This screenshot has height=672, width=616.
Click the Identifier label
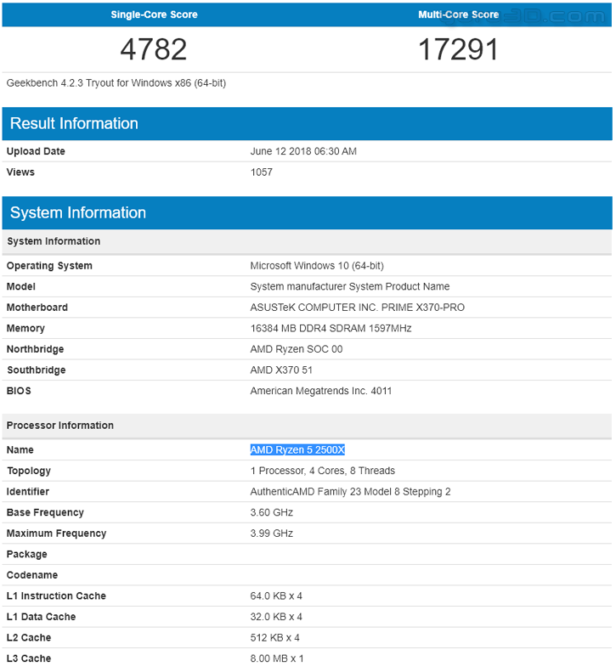coord(28,492)
